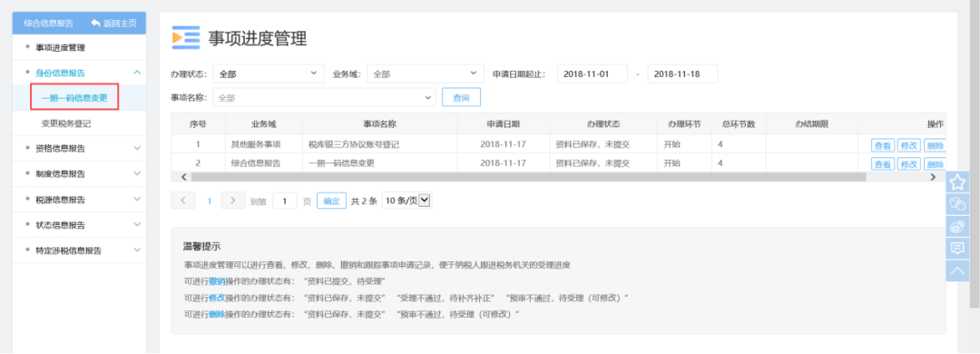Go to previous page arrow
This screenshot has width=980, height=354.
[x=183, y=201]
